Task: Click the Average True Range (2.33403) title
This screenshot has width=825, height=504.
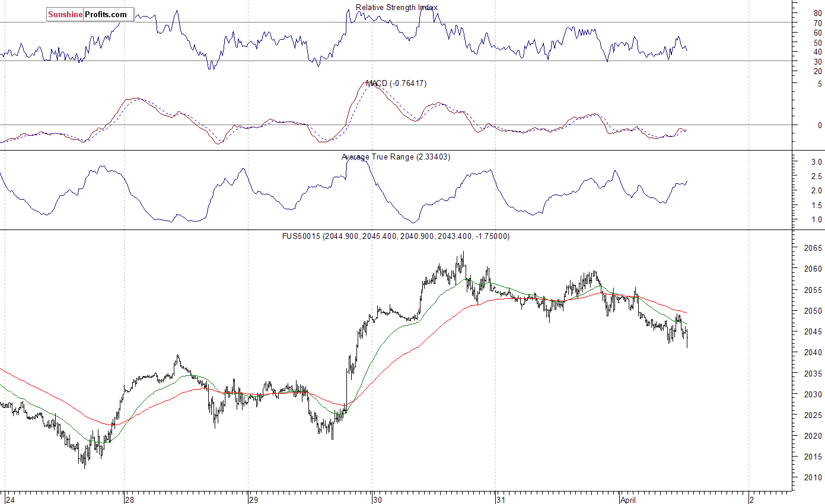Action: click(396, 157)
